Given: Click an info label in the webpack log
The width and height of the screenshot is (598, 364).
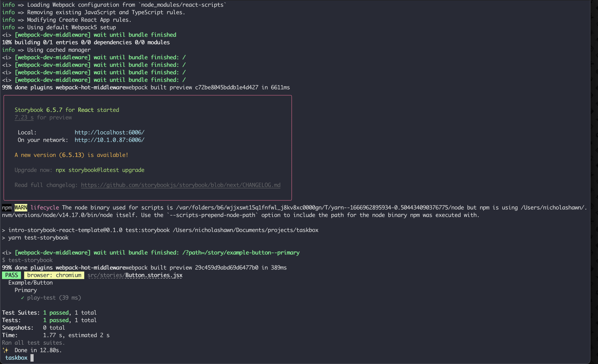Looking at the screenshot, I should (8, 5).
